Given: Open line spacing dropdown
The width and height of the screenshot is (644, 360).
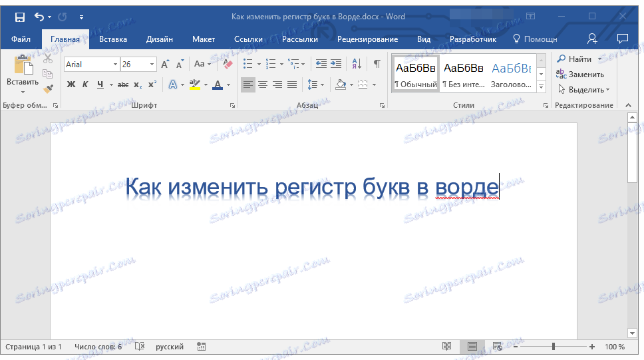Looking at the screenshot, I should pyautogui.click(x=316, y=85).
